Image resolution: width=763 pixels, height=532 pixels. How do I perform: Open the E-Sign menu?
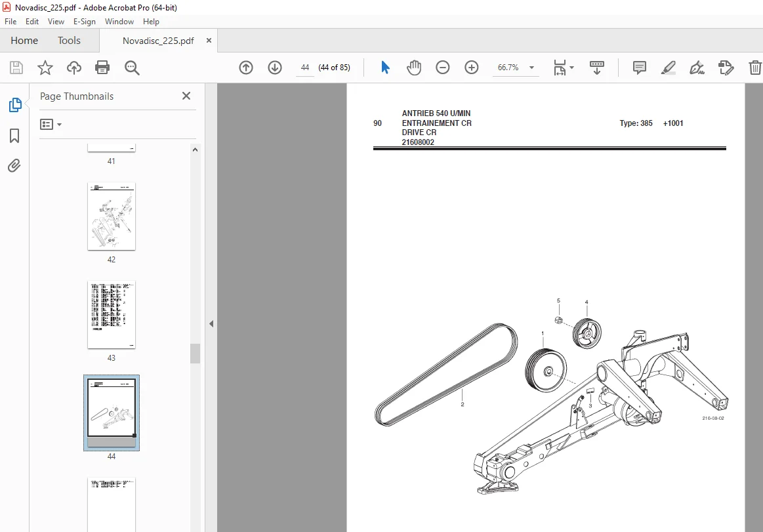[85, 22]
